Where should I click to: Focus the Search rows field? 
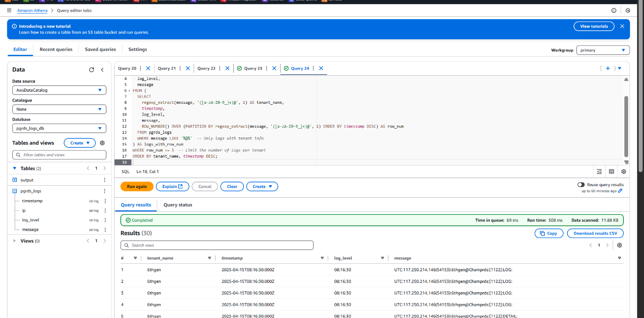[217, 245]
